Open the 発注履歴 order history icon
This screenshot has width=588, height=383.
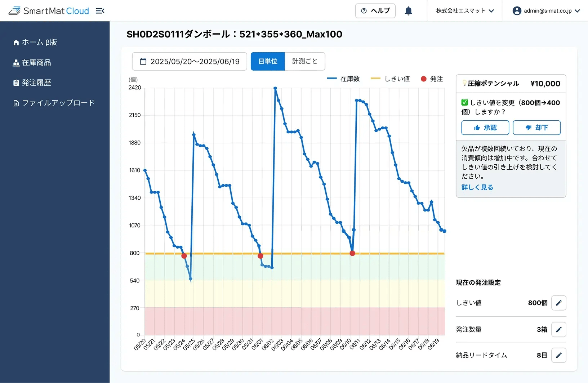click(x=16, y=83)
